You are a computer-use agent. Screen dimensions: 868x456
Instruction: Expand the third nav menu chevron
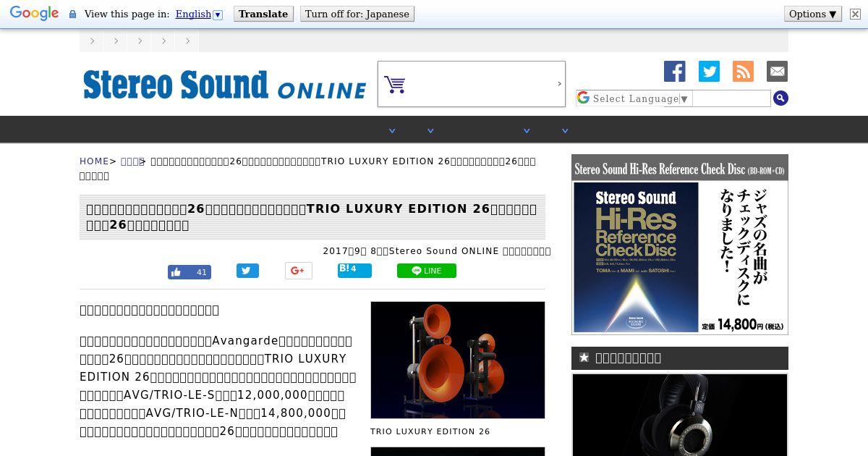[527, 130]
